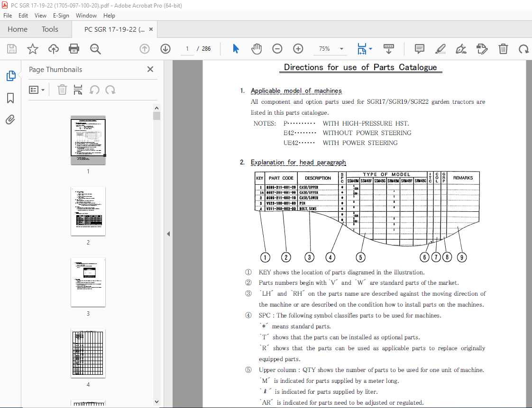Toggle the Bookmarks panel in sidebar
The height and width of the screenshot is (408, 532).
[x=10, y=98]
